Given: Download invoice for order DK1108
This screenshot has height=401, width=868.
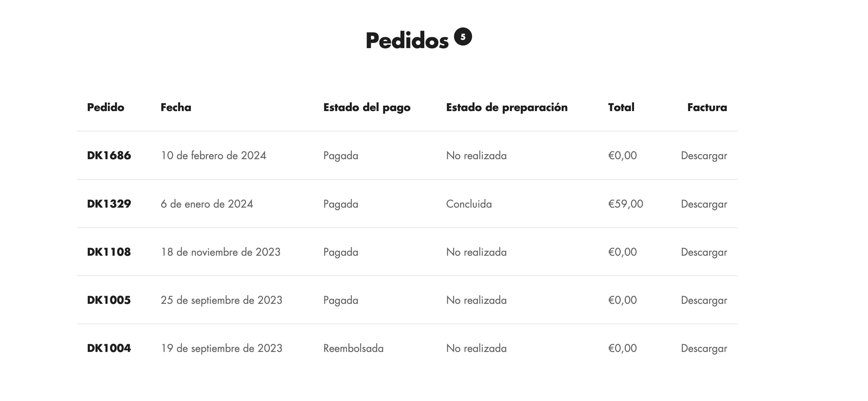Looking at the screenshot, I should (x=704, y=252).
